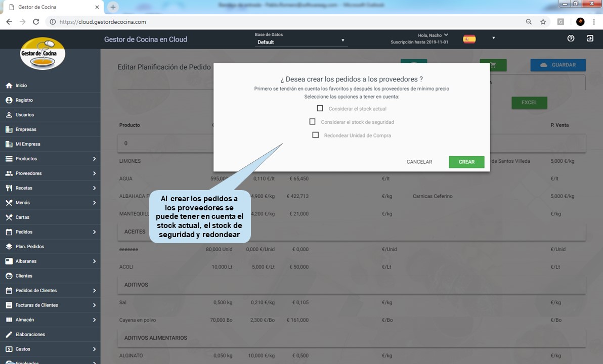Expand the Recetas sidebar submenu
This screenshot has width=603, height=364.
94,188
